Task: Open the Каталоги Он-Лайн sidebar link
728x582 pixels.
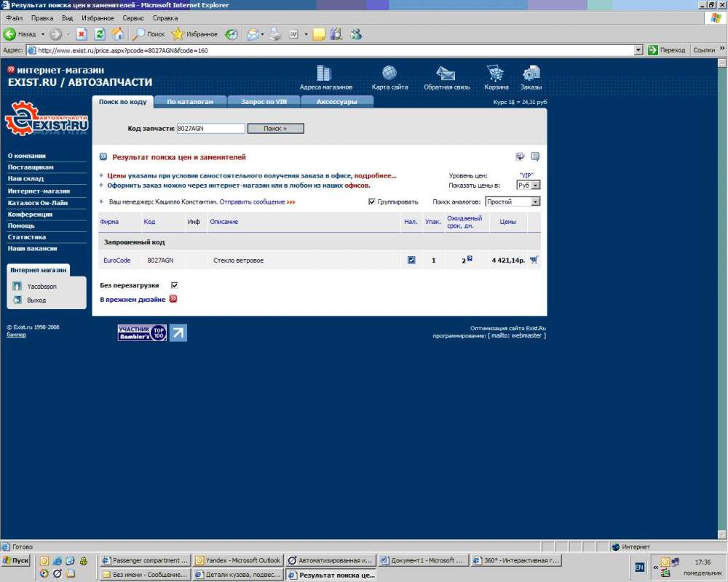Action: [38, 203]
